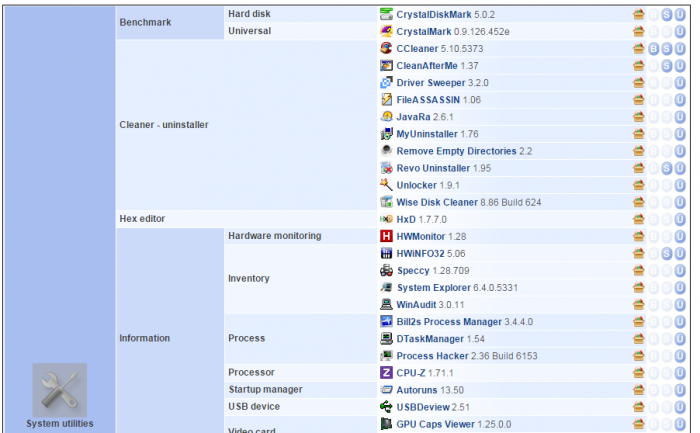Click the S badge in CleanAfterMe row
The height and width of the screenshot is (433, 700).
tap(667, 66)
